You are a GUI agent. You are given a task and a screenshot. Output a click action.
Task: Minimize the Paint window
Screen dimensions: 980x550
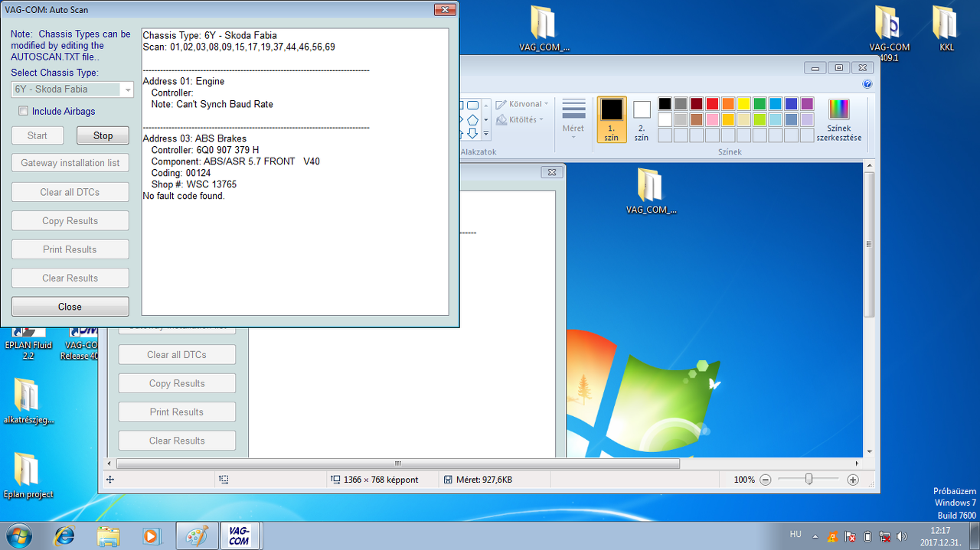tap(816, 67)
